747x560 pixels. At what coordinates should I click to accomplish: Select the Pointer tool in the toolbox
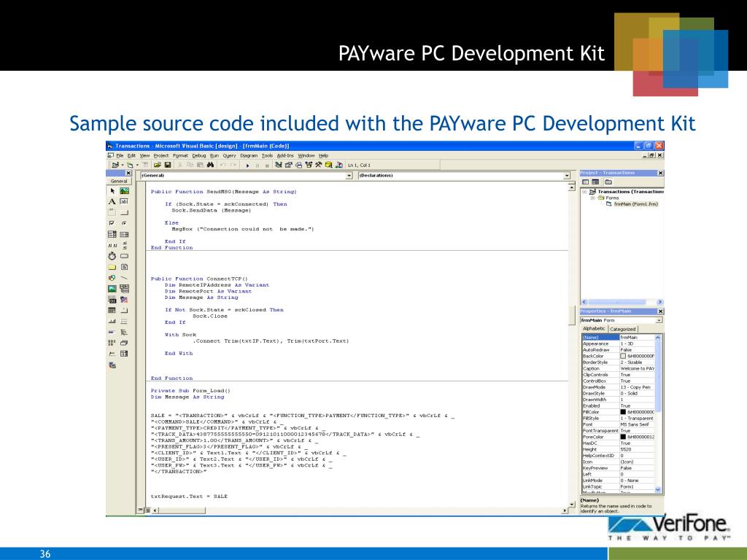tap(112, 191)
